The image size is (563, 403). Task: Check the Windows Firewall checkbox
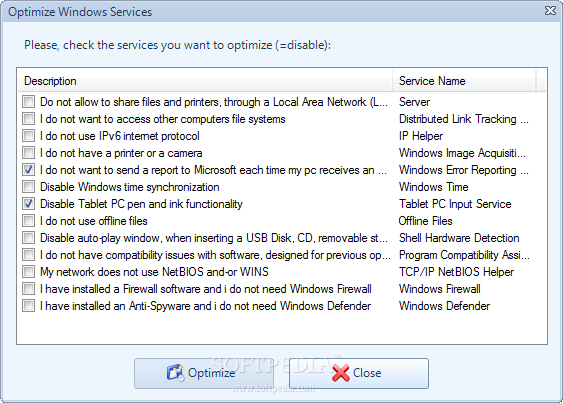(x=28, y=289)
